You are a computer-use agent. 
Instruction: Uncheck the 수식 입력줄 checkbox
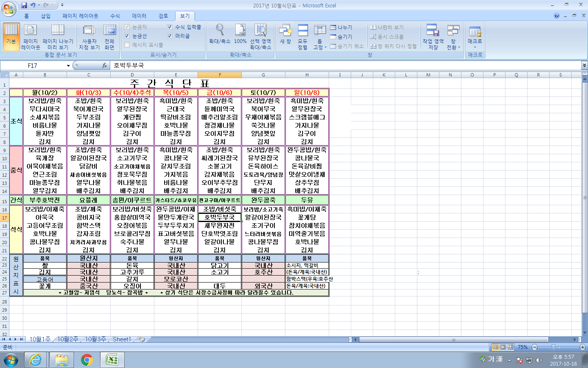click(169, 27)
